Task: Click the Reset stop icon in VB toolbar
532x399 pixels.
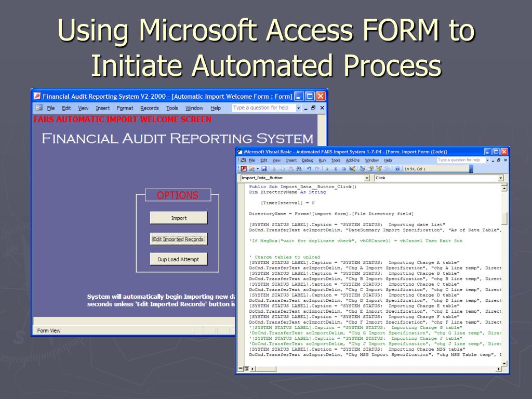Action: (x=344, y=169)
